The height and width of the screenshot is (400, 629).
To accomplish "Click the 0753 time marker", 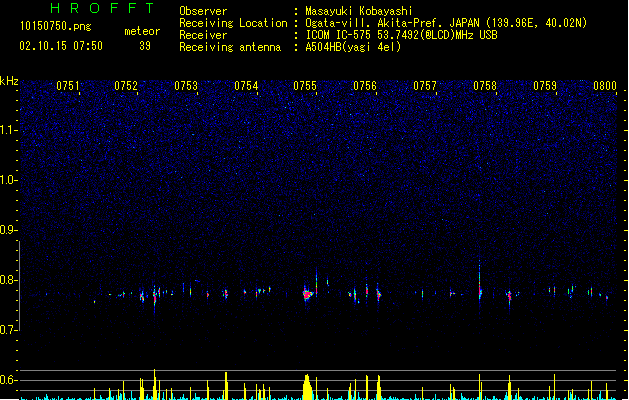I will pos(186,86).
